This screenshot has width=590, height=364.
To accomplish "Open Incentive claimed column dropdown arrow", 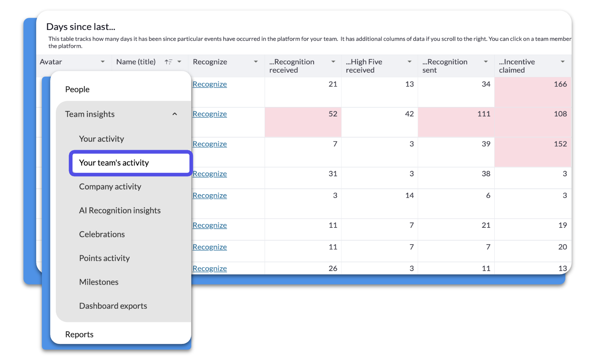I will tap(563, 62).
